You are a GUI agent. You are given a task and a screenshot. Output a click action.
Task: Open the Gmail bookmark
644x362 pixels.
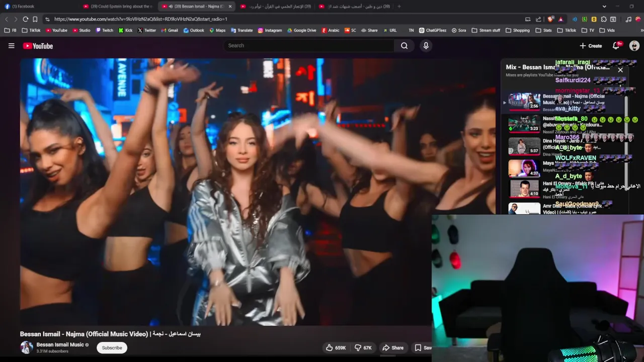click(170, 30)
